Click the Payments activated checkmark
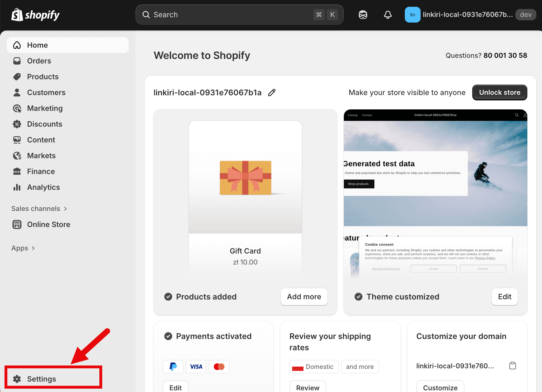This screenshot has height=392, width=542. pyautogui.click(x=168, y=336)
